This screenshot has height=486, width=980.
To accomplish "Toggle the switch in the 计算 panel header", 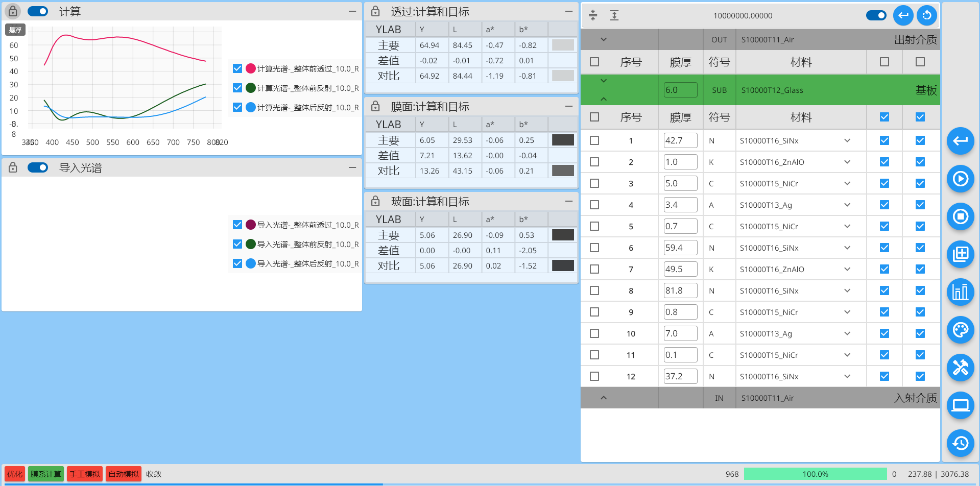I will (37, 11).
